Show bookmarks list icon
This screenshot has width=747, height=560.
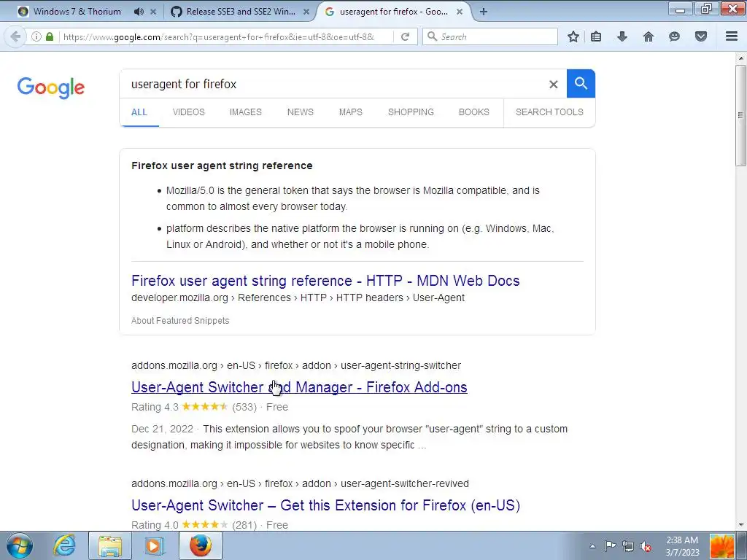596,36
